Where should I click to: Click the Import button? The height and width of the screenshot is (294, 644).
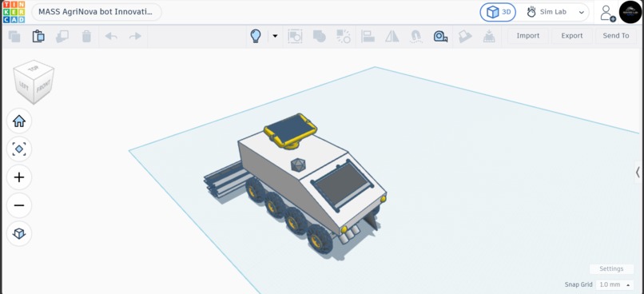point(528,36)
